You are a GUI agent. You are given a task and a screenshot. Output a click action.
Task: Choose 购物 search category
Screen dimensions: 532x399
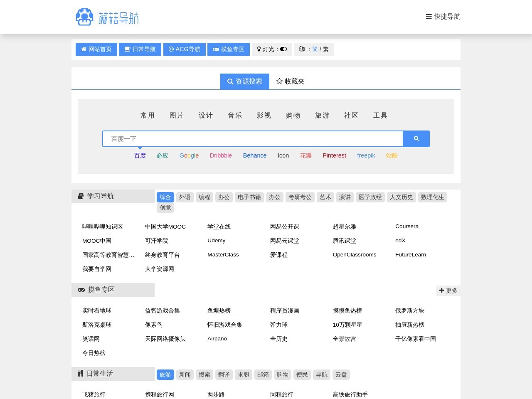pyautogui.click(x=293, y=115)
